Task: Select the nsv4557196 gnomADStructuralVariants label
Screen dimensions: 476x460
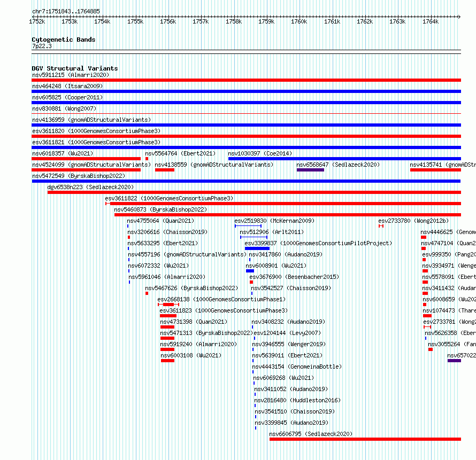Action: point(187,254)
